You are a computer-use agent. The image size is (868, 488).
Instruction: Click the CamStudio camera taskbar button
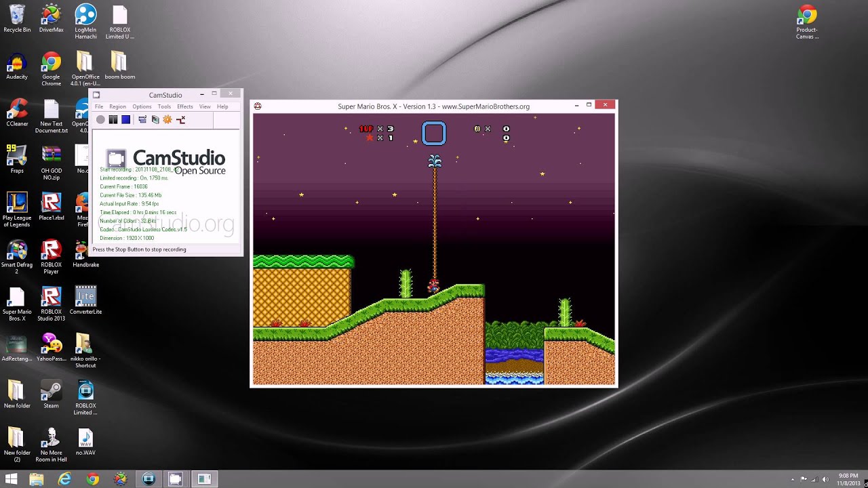(x=176, y=479)
